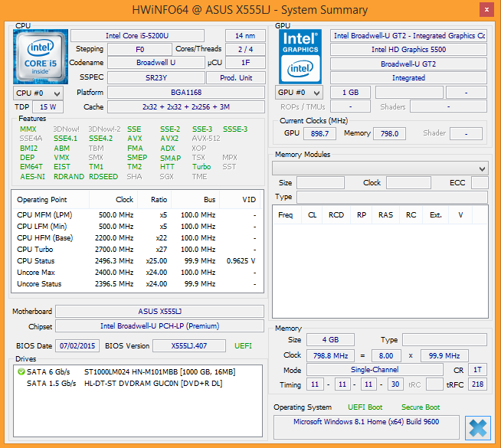Click the Prod. Unit field
This screenshot has width=501, height=448.
(236, 77)
